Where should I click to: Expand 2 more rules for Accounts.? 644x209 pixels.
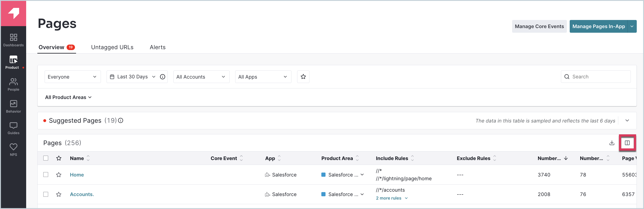tap(392, 198)
